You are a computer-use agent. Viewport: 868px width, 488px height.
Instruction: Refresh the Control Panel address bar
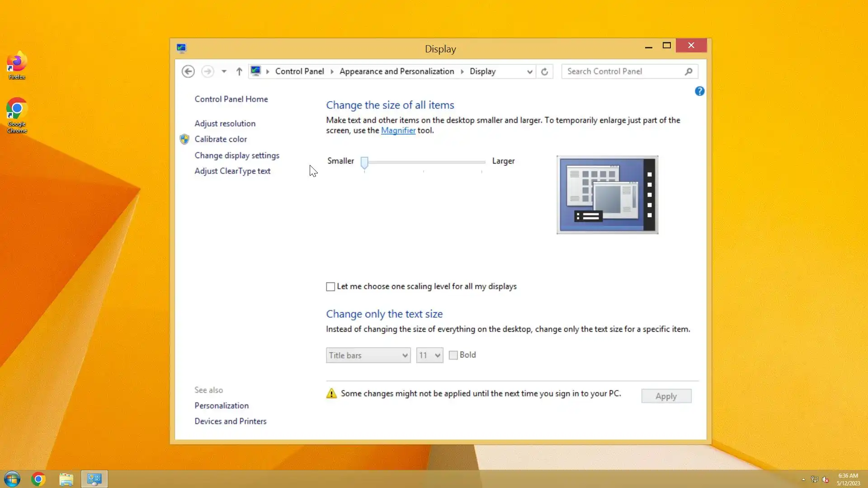point(544,71)
